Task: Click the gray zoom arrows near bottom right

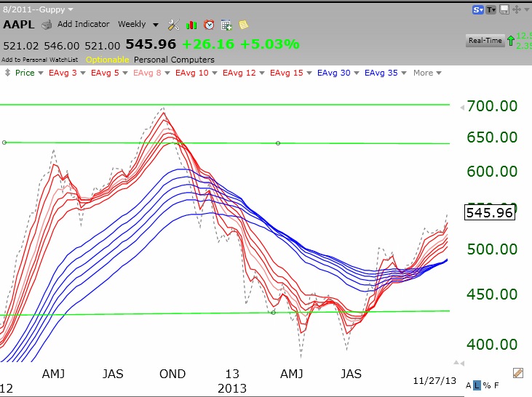Action: [458, 363]
